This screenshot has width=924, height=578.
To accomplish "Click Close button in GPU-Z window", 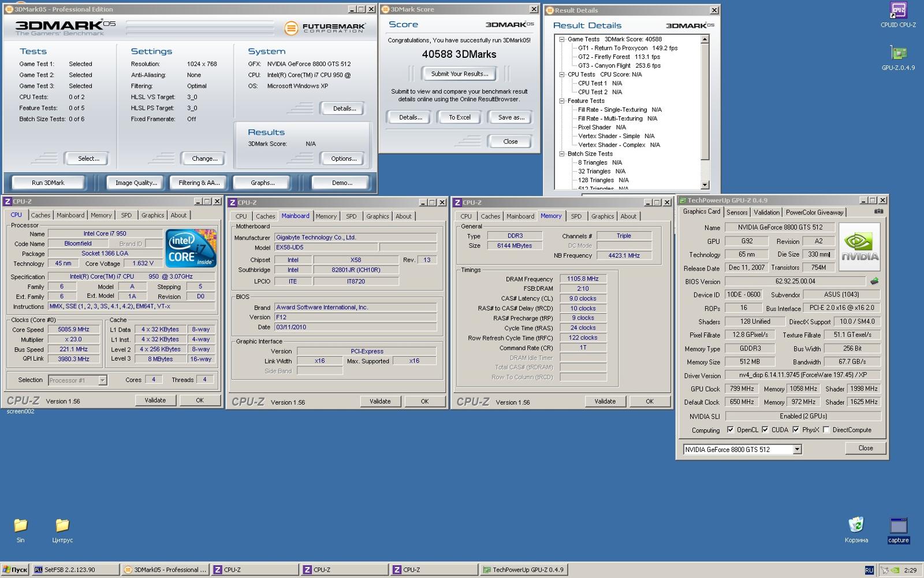I will click(x=865, y=448).
